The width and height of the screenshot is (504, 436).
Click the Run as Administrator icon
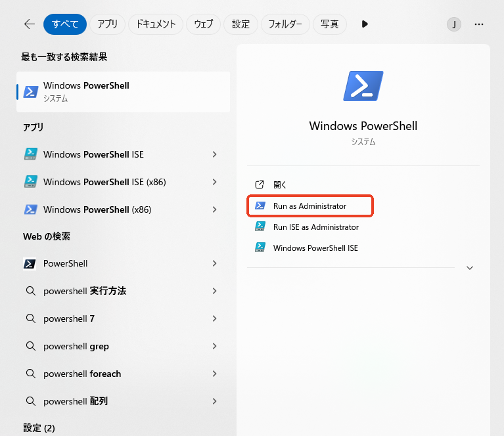click(260, 206)
